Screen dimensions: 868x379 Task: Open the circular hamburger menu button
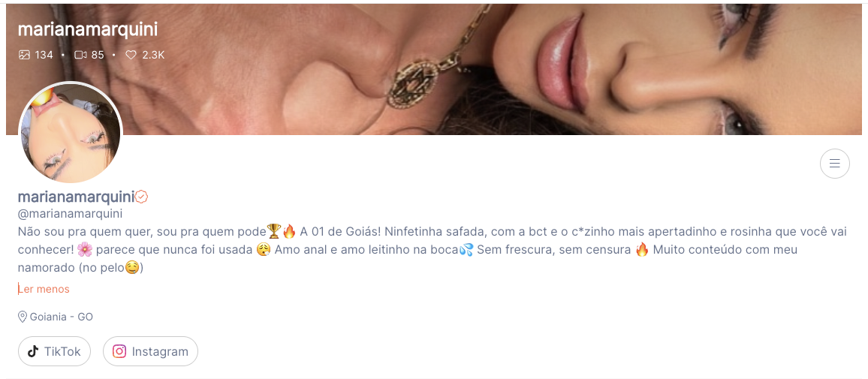[x=834, y=163]
